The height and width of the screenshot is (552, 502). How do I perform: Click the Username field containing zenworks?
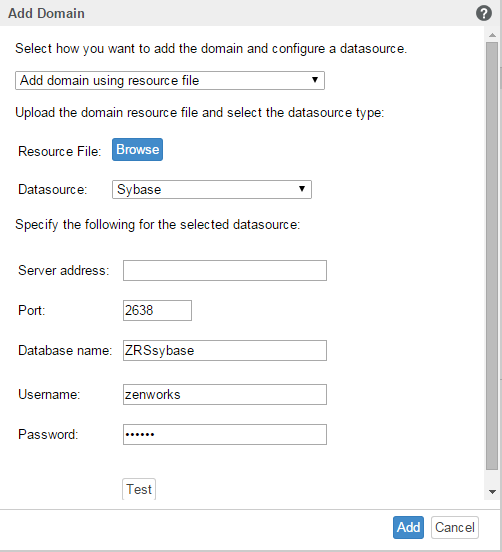[x=225, y=394]
